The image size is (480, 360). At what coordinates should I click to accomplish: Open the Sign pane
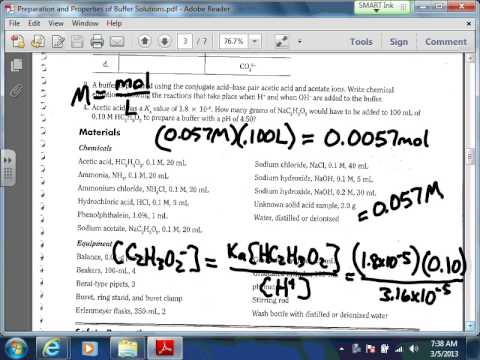click(399, 42)
